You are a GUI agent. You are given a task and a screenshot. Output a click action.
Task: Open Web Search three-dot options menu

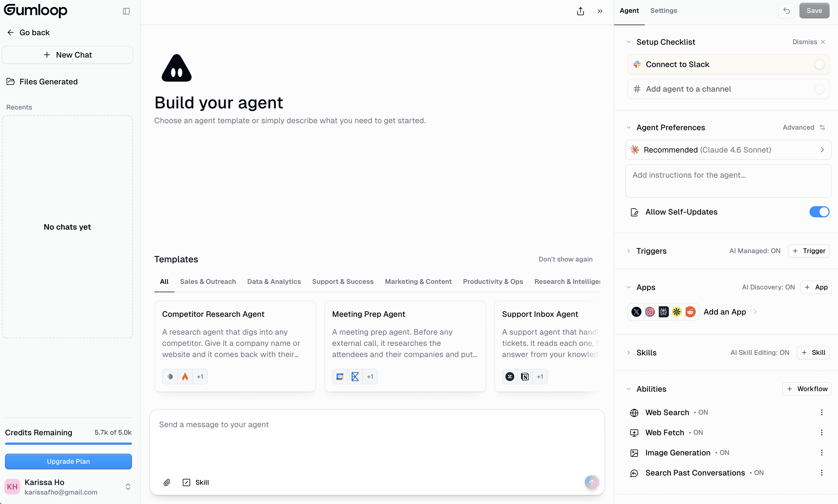[821, 412]
